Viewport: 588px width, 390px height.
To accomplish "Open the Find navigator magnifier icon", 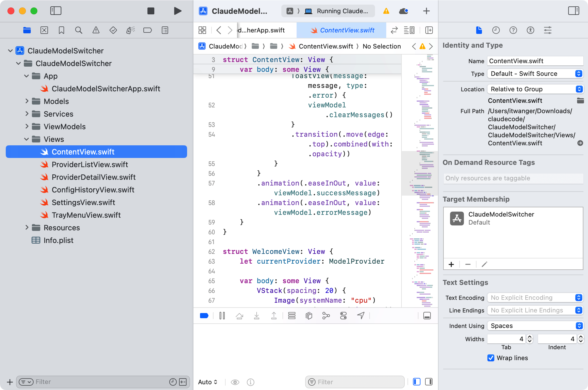I will [78, 30].
